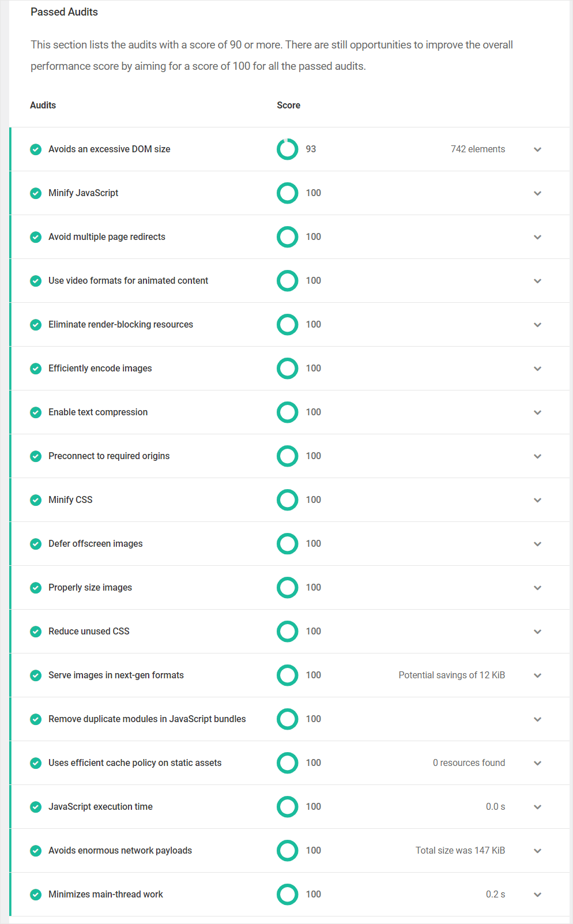Image resolution: width=573 pixels, height=924 pixels.
Task: Select the check icon beside Avoids enormous network payloads
Action: pos(36,850)
